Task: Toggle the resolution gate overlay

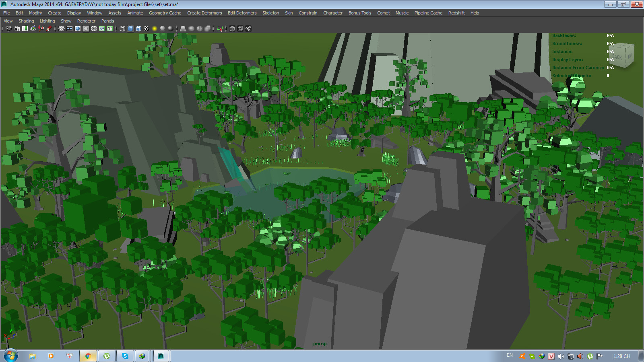Action: point(77,29)
